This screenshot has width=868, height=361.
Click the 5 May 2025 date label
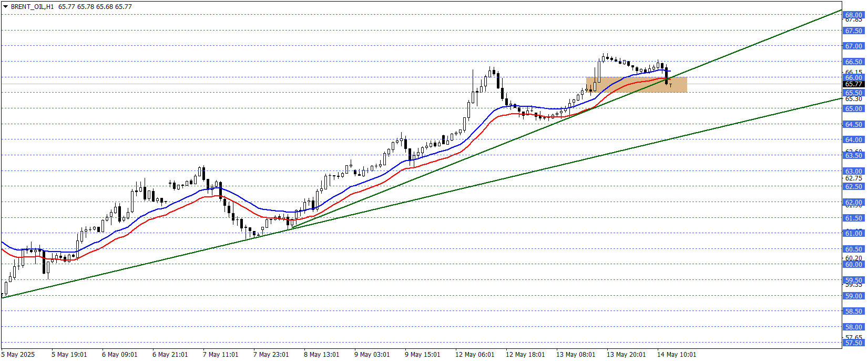pos(18,355)
